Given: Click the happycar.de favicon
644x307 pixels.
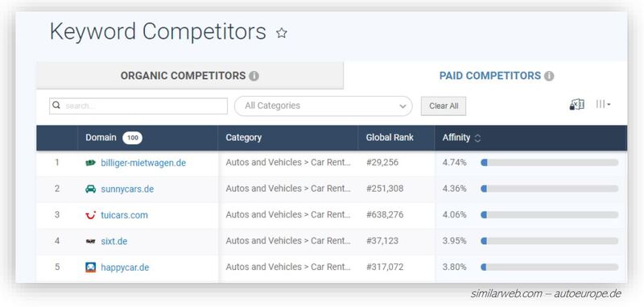Looking at the screenshot, I should 90,268.
